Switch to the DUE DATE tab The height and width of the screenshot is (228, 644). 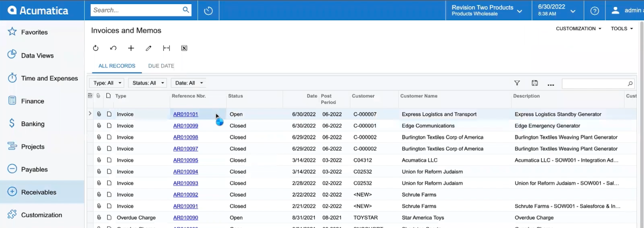pyautogui.click(x=161, y=66)
